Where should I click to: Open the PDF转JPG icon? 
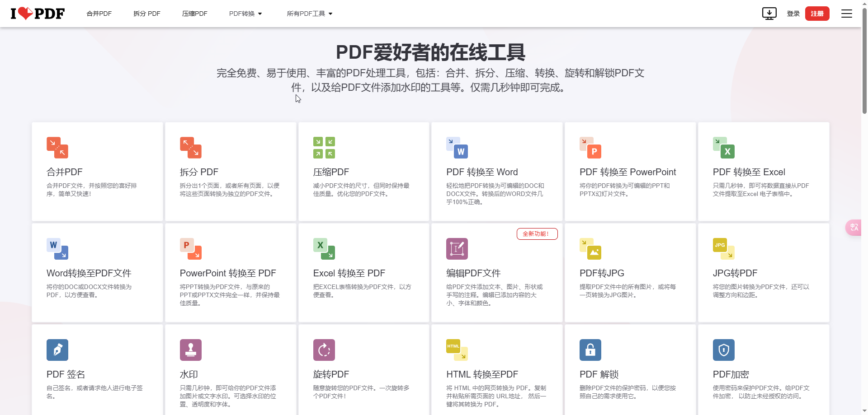(590, 249)
